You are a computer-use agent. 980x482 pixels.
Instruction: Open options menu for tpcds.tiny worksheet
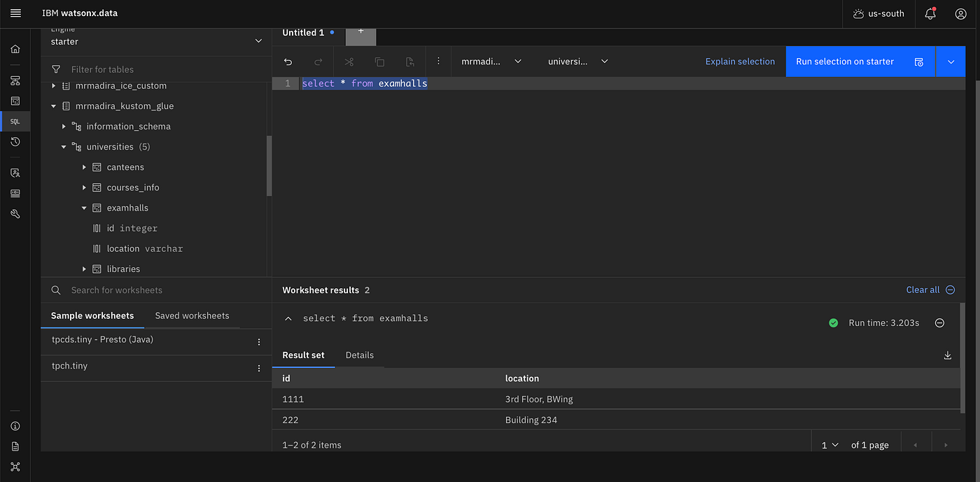coord(259,342)
